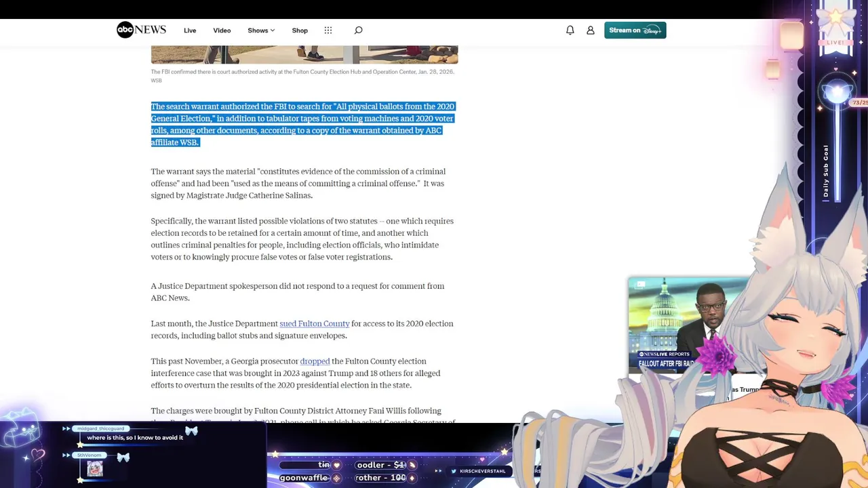Image resolution: width=868 pixels, height=488 pixels.
Task: Click the search magnifier icon
Action: click(358, 30)
